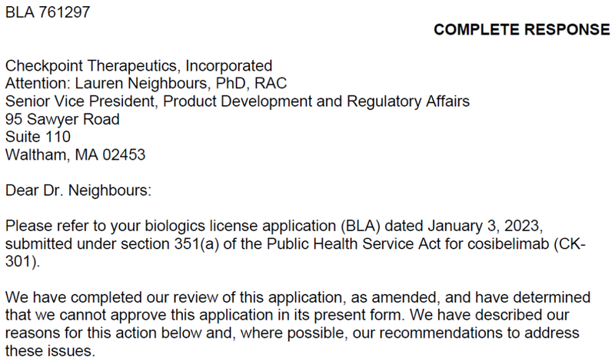Click the RAC credential after PhD

click(x=271, y=84)
